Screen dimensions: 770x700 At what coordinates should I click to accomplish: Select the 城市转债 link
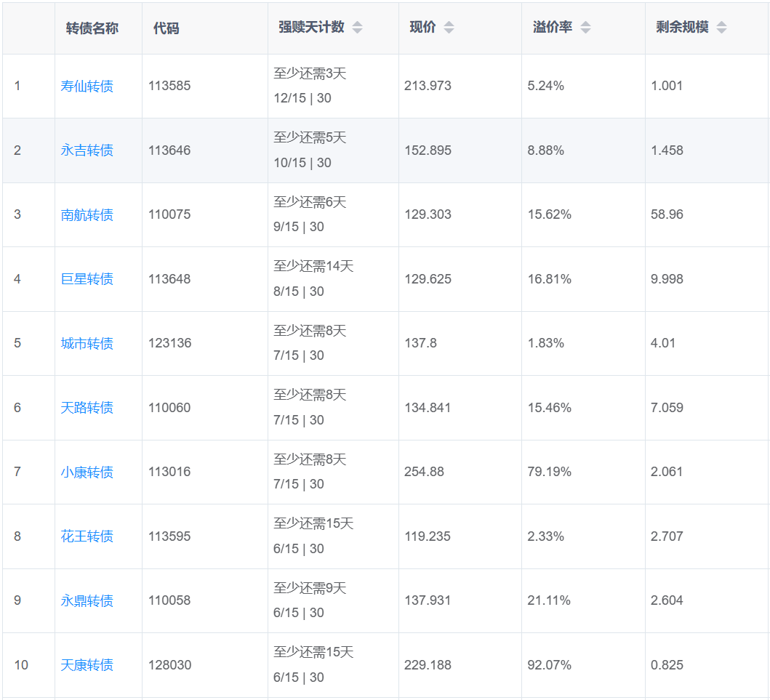click(x=87, y=344)
